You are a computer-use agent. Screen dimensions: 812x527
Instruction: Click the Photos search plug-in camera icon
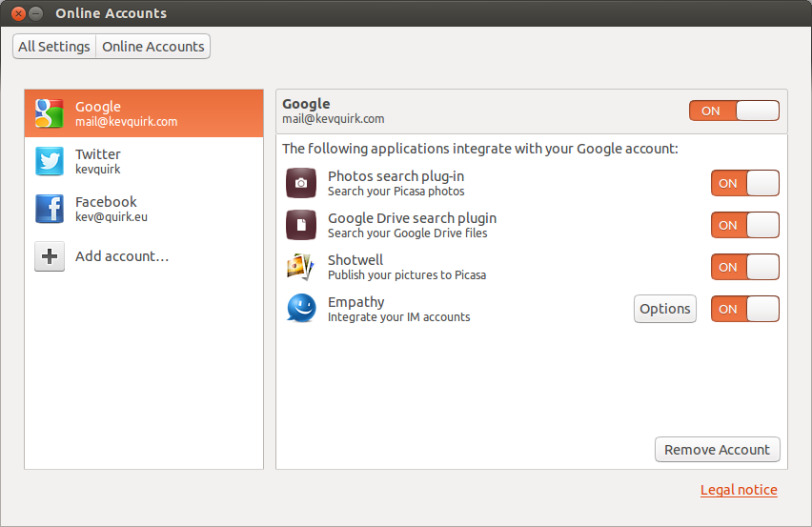point(301,183)
